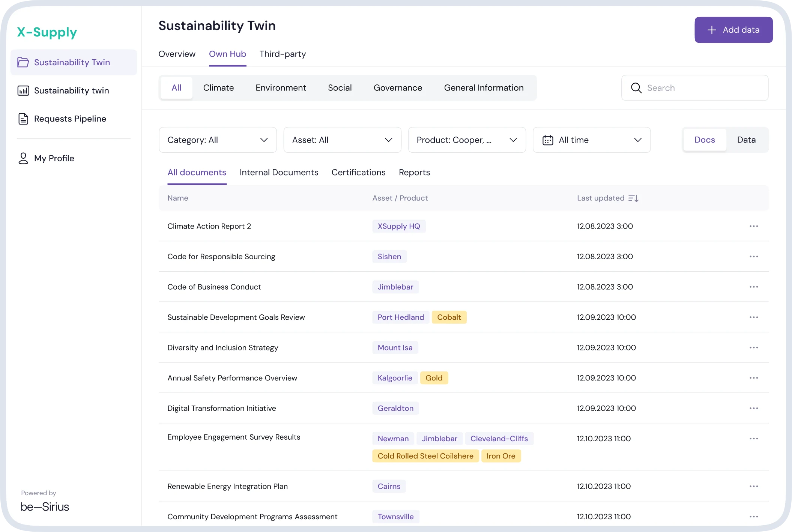Viewport: 792px width, 532px height.
Task: Click the plus icon in Add data
Action: 712,30
